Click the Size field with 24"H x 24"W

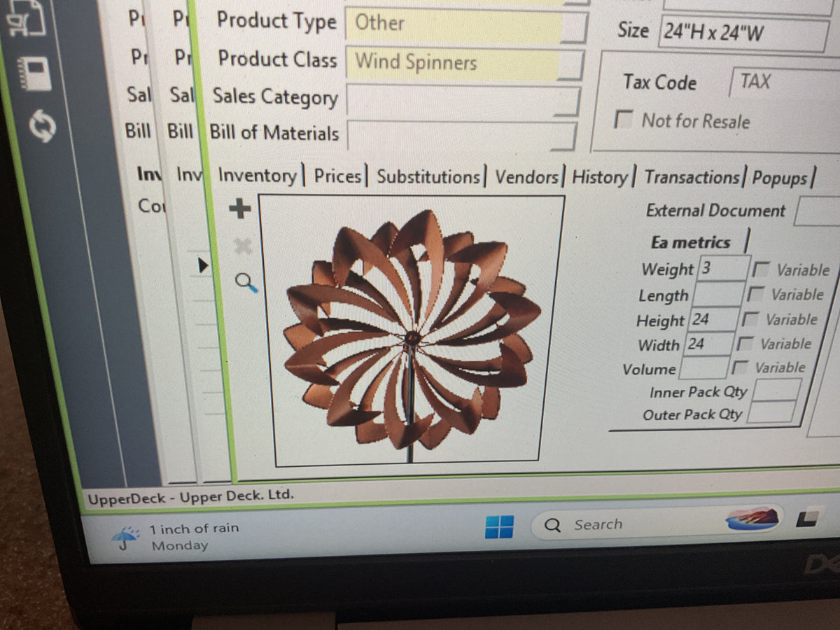tap(743, 34)
